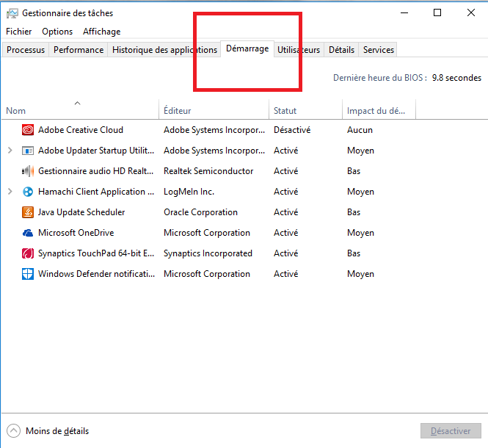
Task: Click the Java Update Scheduler icon
Action: pyautogui.click(x=28, y=212)
